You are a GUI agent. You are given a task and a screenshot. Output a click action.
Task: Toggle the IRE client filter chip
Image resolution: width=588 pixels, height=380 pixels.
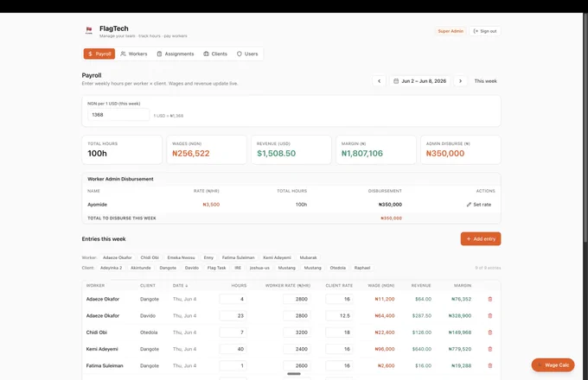point(238,268)
